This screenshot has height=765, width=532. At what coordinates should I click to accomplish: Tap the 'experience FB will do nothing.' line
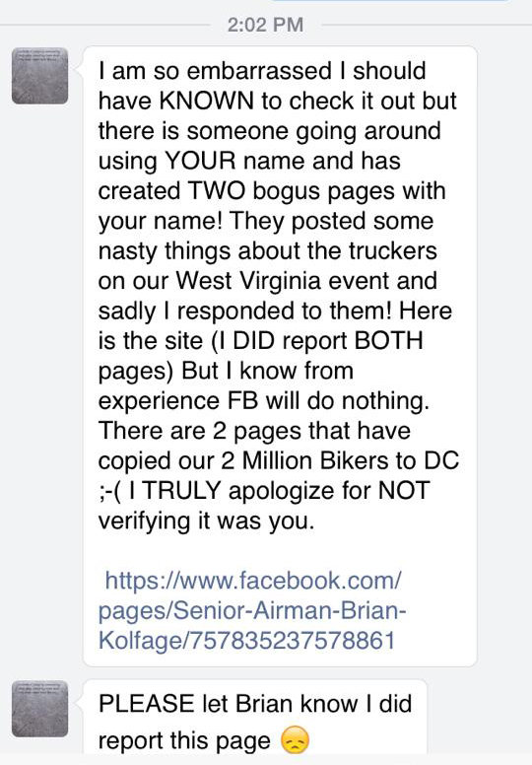[x=264, y=400]
